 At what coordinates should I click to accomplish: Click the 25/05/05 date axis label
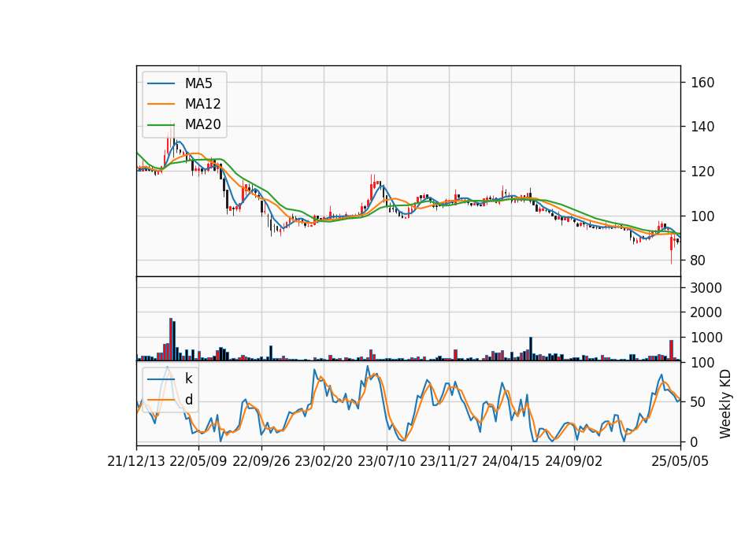click(680, 461)
